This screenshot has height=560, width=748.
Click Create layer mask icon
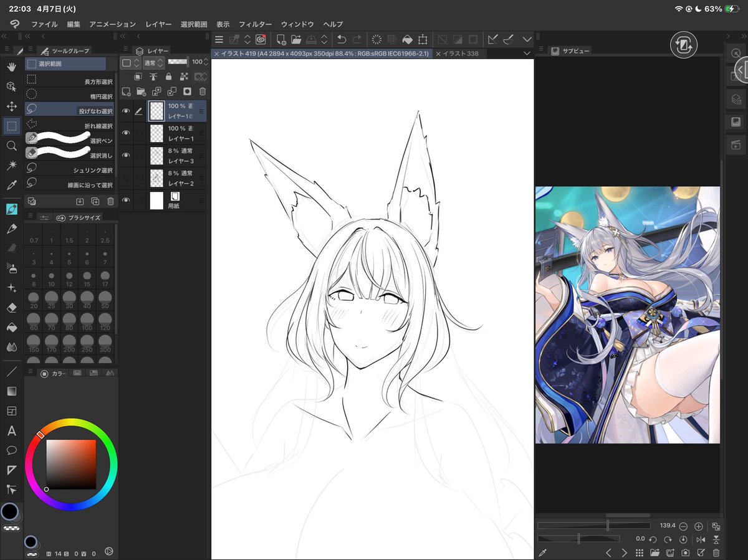(186, 91)
